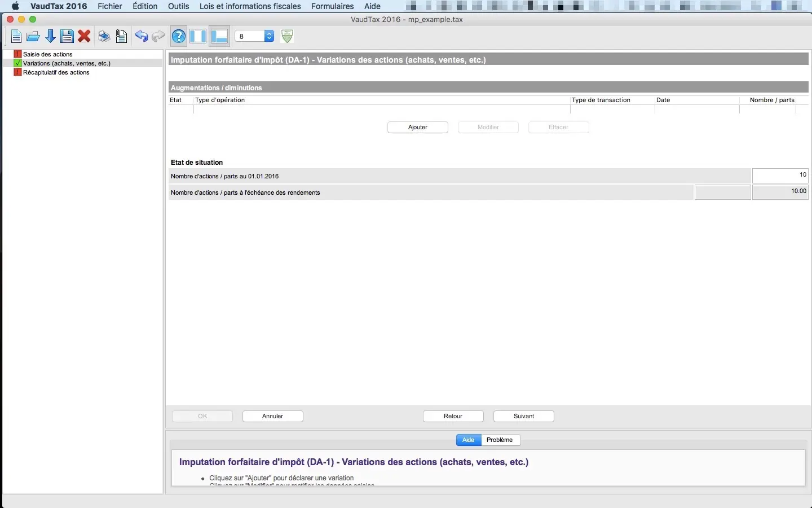The width and height of the screenshot is (812, 508).
Task: Open the Édition menu
Action: [145, 6]
